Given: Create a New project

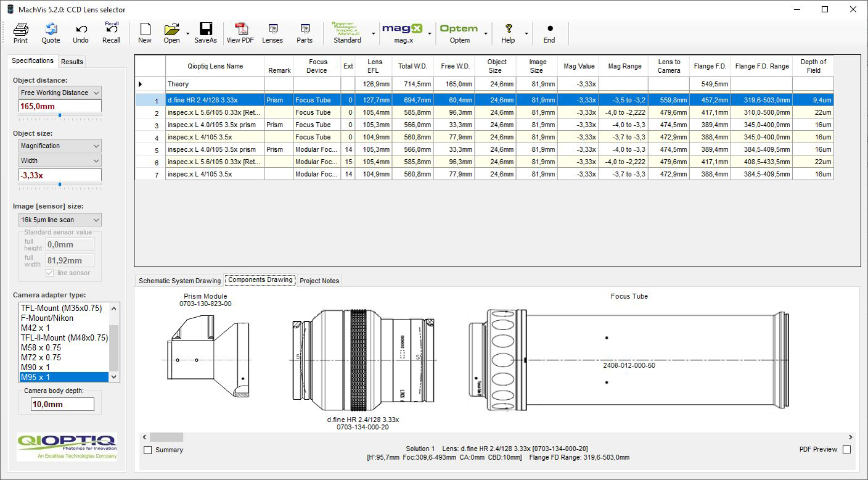Looking at the screenshot, I should click(x=145, y=33).
